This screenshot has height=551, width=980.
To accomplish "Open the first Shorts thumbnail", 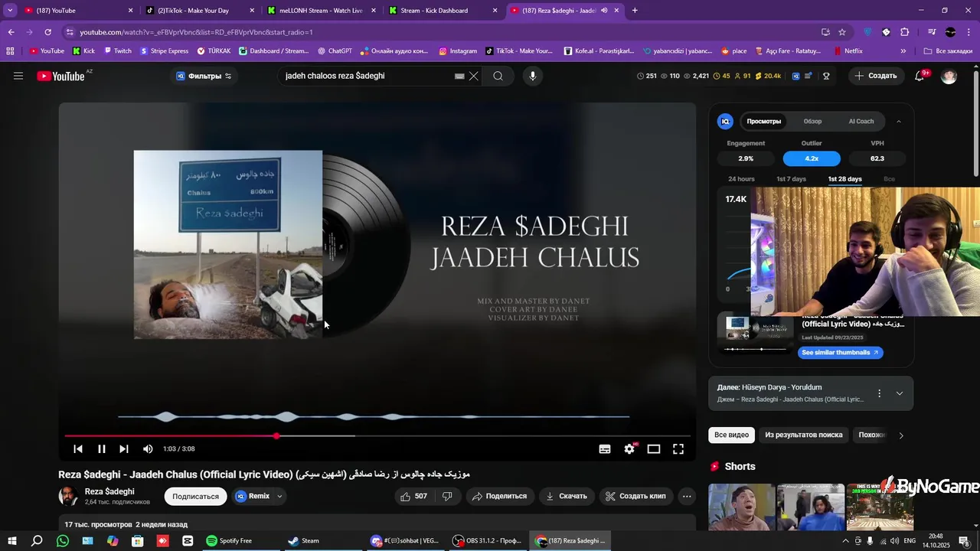I will point(742,506).
